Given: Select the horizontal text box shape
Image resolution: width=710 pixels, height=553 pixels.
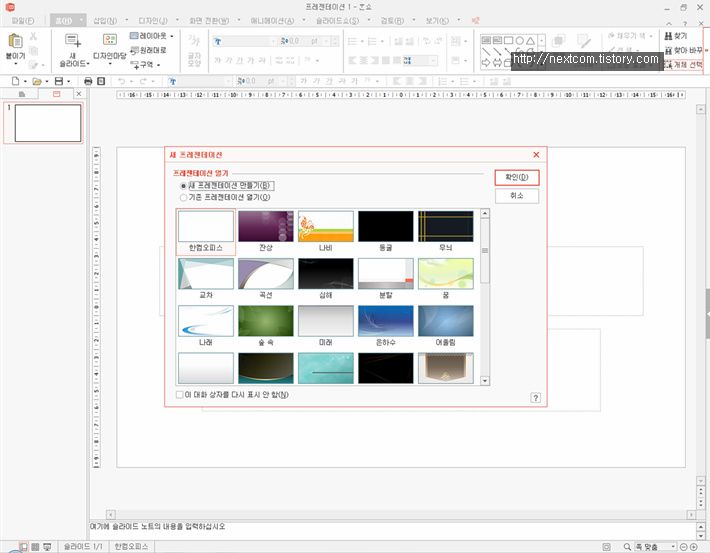Looking at the screenshot, I should [x=486, y=40].
